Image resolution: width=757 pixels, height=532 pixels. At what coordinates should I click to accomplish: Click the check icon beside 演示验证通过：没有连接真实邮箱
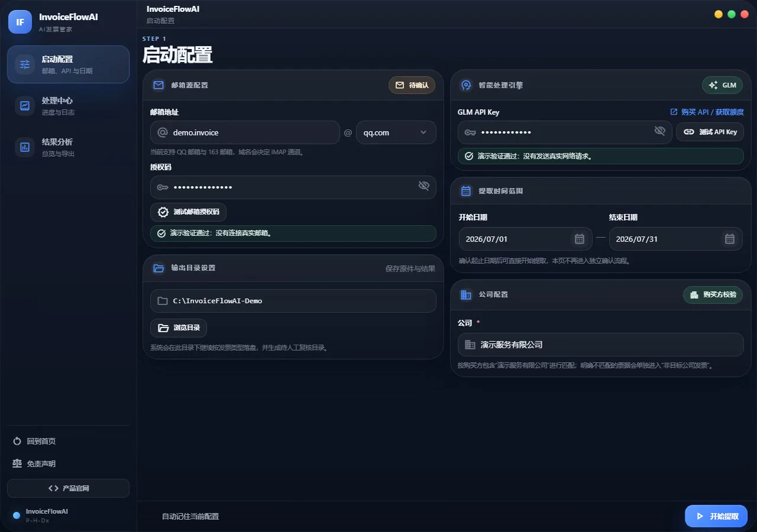click(161, 233)
